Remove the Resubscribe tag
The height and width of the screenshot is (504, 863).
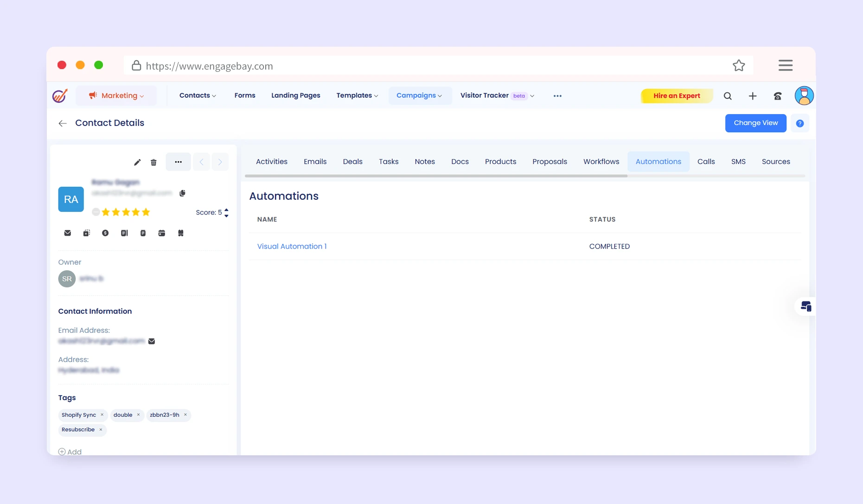pyautogui.click(x=101, y=429)
